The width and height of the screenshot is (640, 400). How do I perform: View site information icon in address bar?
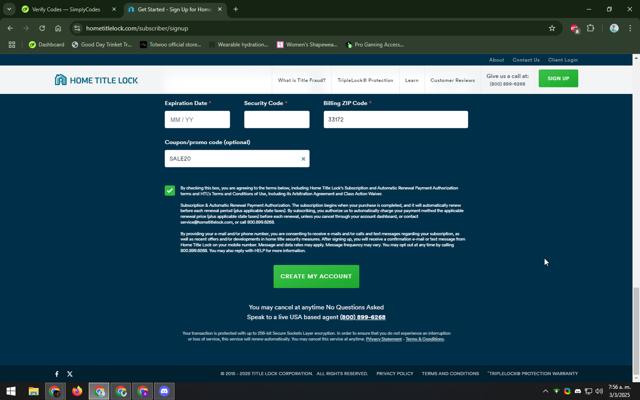(x=77, y=28)
